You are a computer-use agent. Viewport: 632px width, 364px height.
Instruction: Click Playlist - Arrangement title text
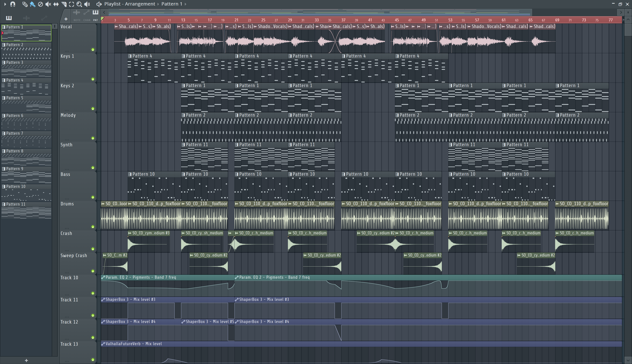point(130,4)
